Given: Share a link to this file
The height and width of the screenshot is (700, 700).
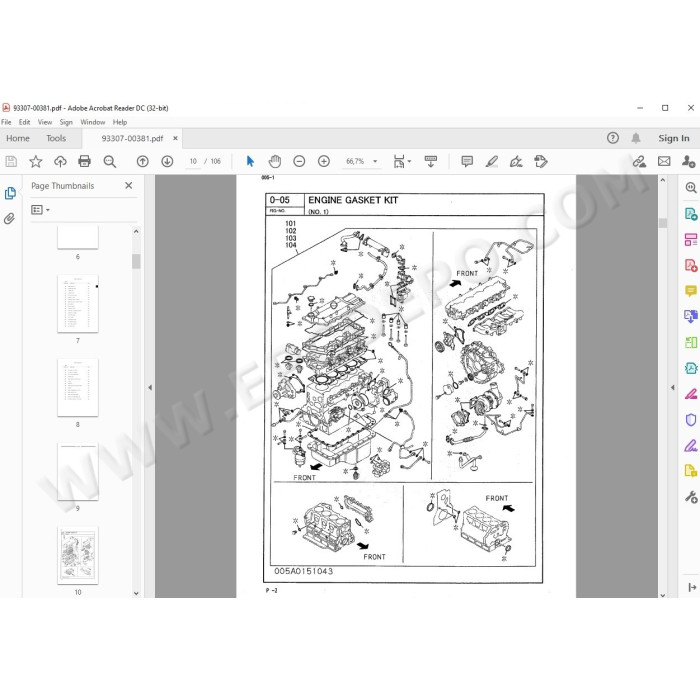Looking at the screenshot, I should tap(639, 161).
